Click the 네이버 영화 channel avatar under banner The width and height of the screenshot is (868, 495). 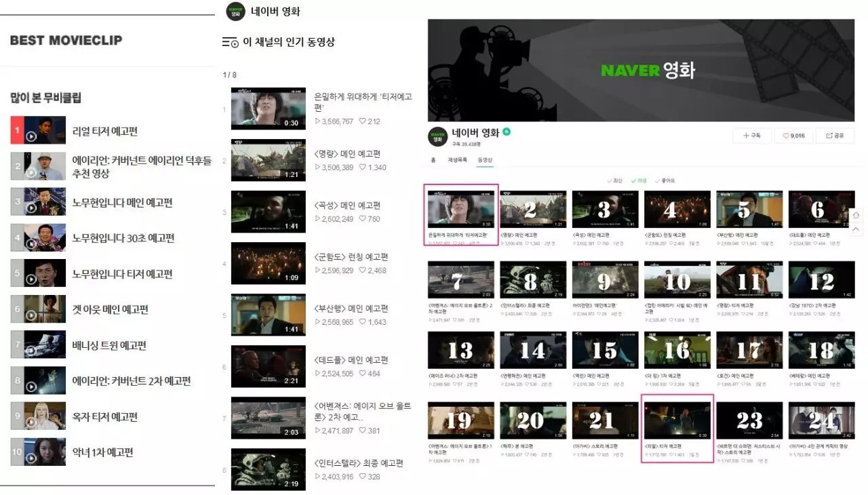coord(437,136)
